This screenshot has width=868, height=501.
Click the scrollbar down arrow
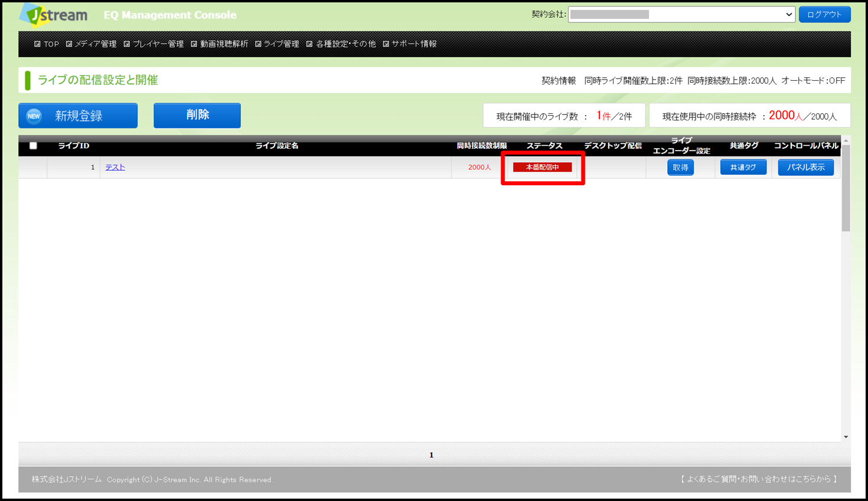[846, 437]
